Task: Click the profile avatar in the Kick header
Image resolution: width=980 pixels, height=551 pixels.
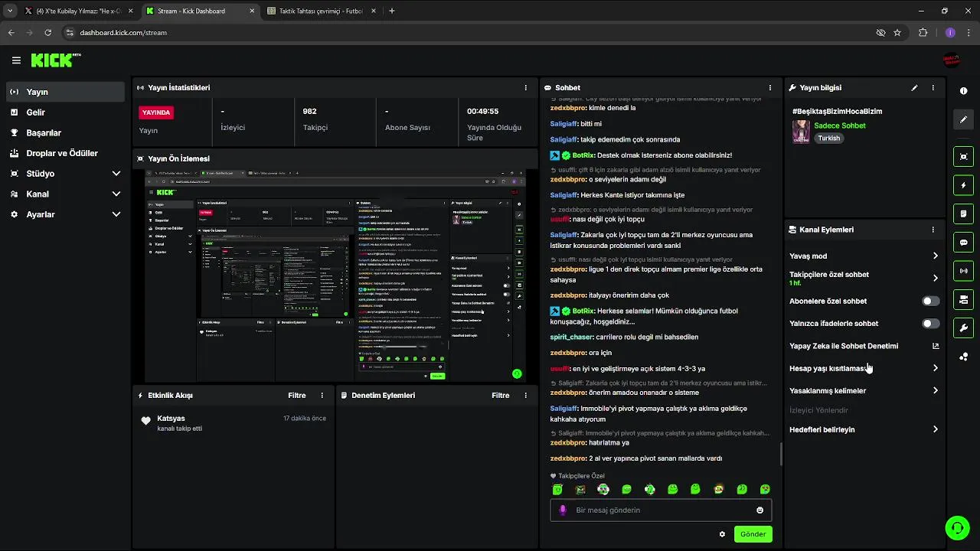Action: click(x=952, y=60)
